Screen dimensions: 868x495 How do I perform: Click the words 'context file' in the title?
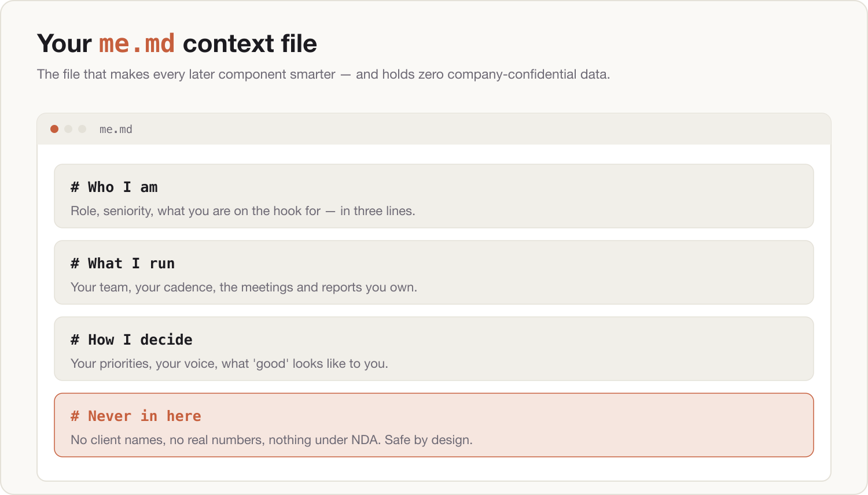250,43
